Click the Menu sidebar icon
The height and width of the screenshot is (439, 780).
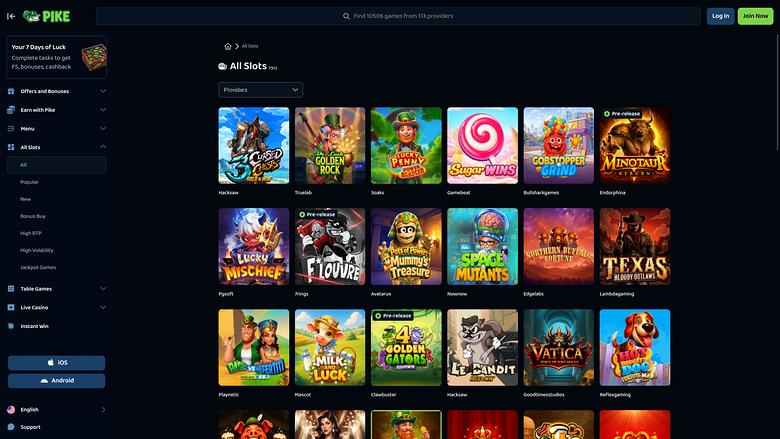(x=11, y=129)
